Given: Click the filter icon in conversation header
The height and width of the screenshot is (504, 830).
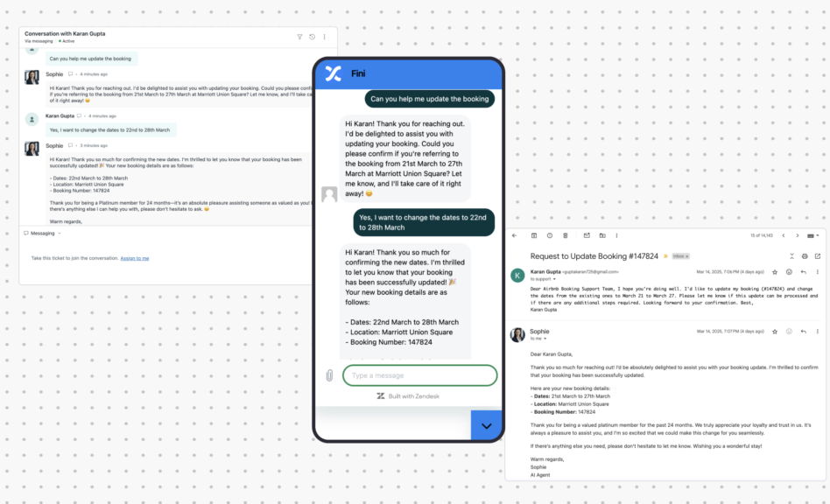Looking at the screenshot, I should pyautogui.click(x=299, y=37).
